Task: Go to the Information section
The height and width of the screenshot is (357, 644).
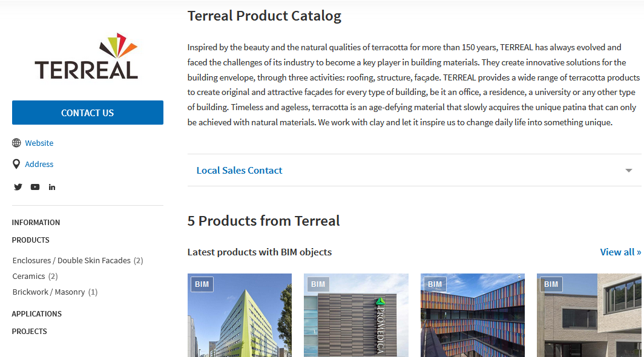Action: click(36, 222)
